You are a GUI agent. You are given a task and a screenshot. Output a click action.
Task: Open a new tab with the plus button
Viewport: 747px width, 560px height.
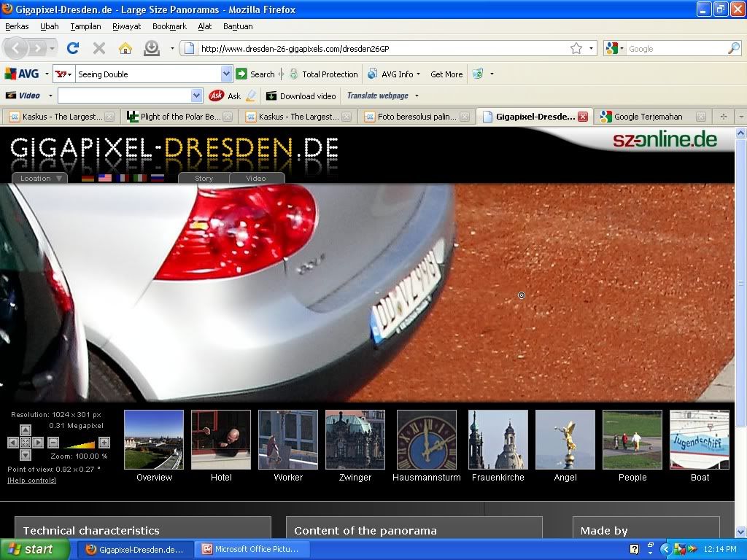(x=723, y=117)
